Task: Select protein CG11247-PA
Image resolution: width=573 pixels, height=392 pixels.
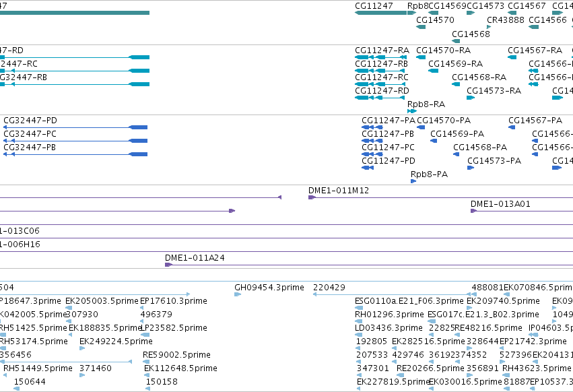Action: click(389, 121)
